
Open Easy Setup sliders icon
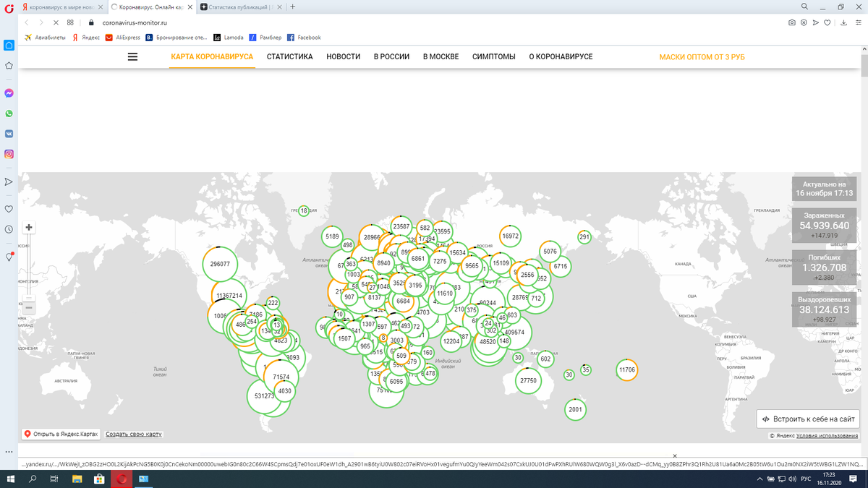[x=858, y=22]
